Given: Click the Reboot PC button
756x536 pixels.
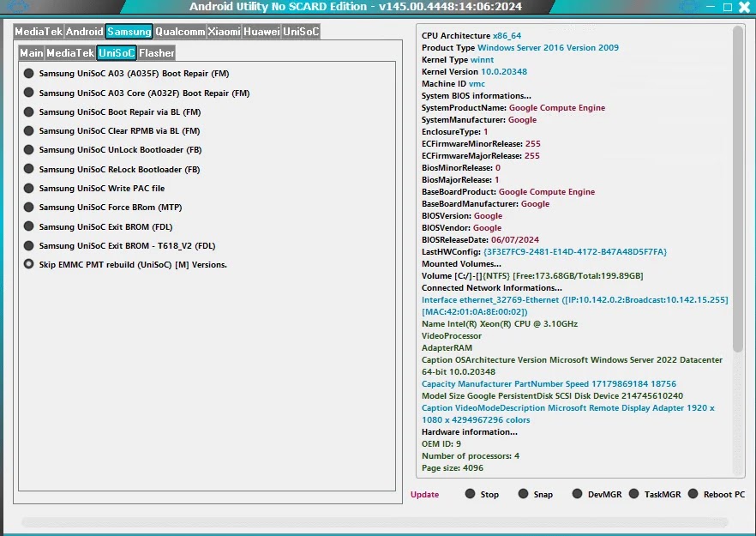Looking at the screenshot, I should pyautogui.click(x=717, y=494).
